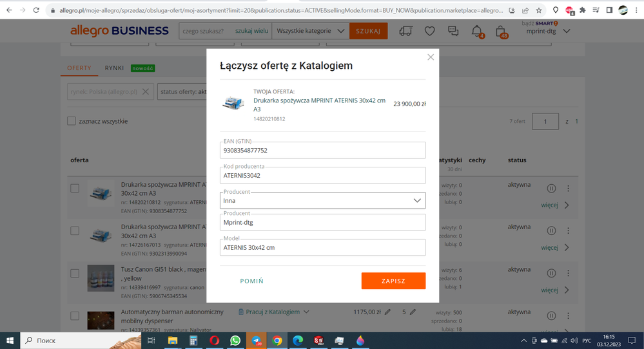Screen dimensions: 644x349
Task: Click the status column header
Action: coord(517,160)
